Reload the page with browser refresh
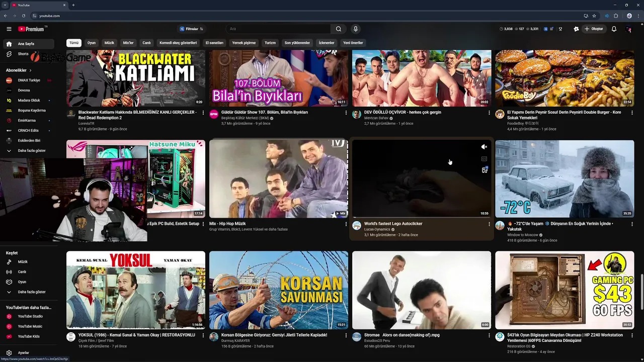This screenshot has width=644, height=362. click(x=24, y=16)
